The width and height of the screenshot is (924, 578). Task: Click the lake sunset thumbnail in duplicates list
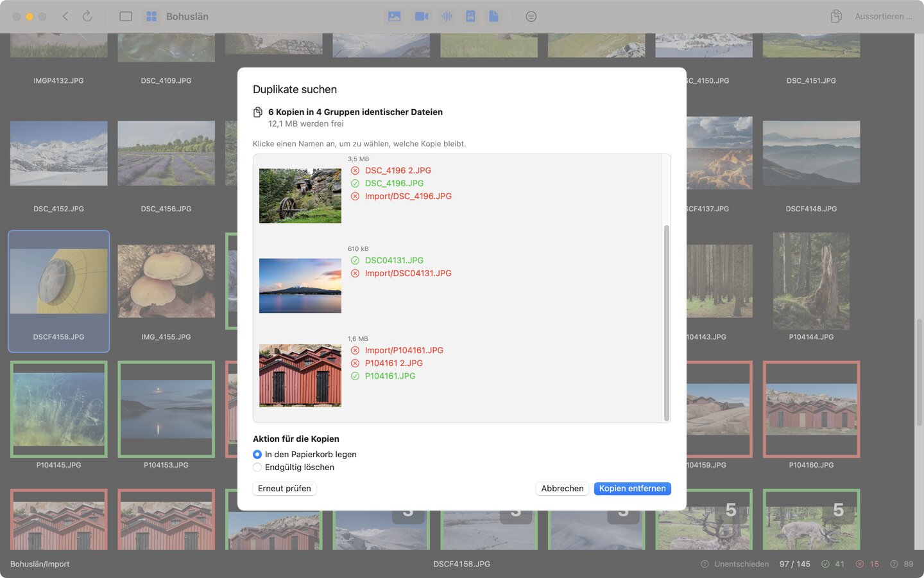(300, 286)
